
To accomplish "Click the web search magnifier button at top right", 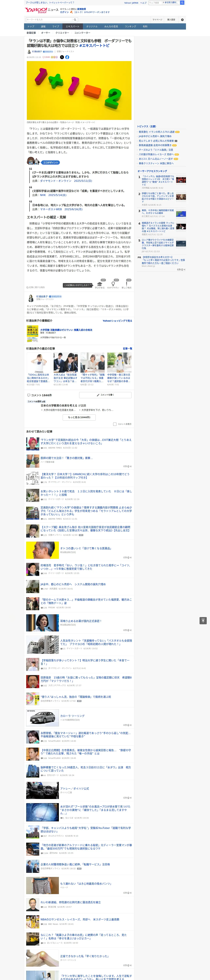I will tap(182, 3).
